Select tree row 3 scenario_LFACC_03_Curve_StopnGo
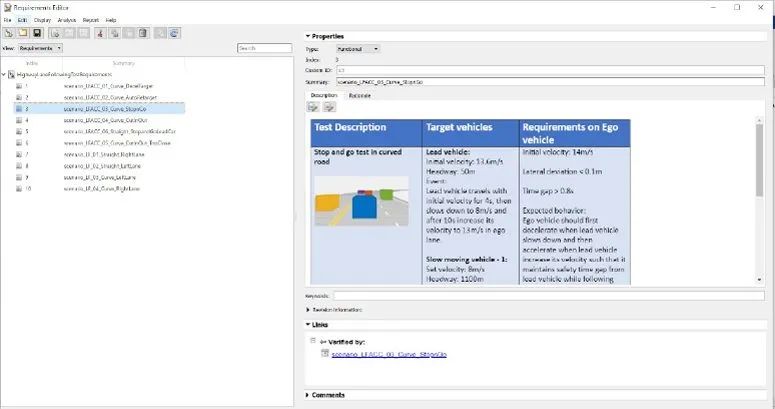 [99, 109]
